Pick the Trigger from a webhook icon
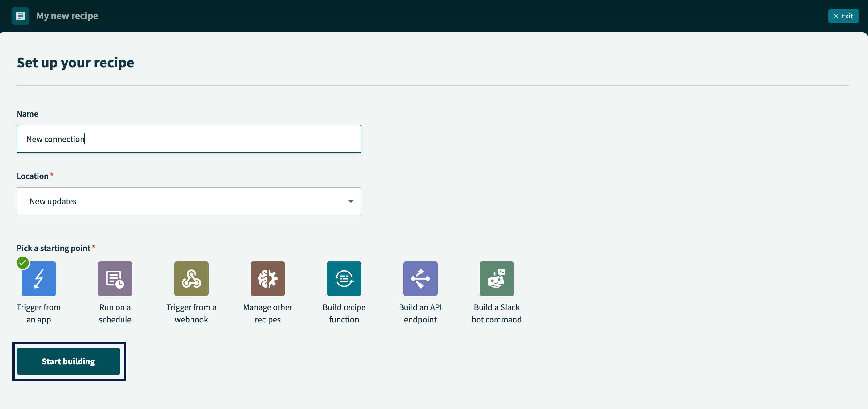Image resolution: width=868 pixels, height=409 pixels. (x=191, y=278)
